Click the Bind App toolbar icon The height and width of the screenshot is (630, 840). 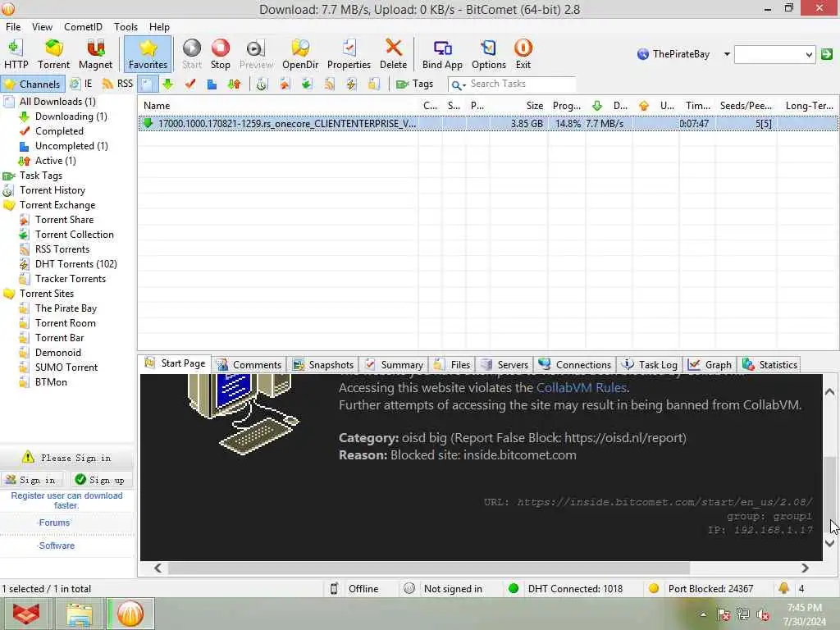click(442, 54)
